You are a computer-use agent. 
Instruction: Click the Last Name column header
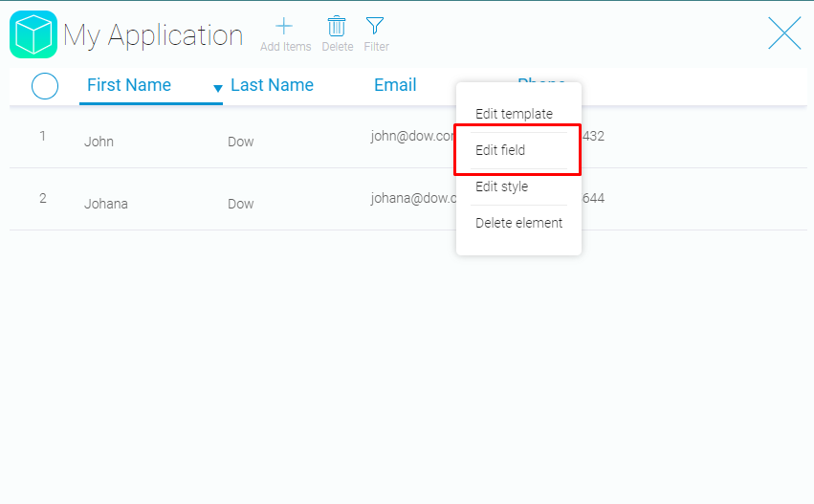tap(272, 85)
